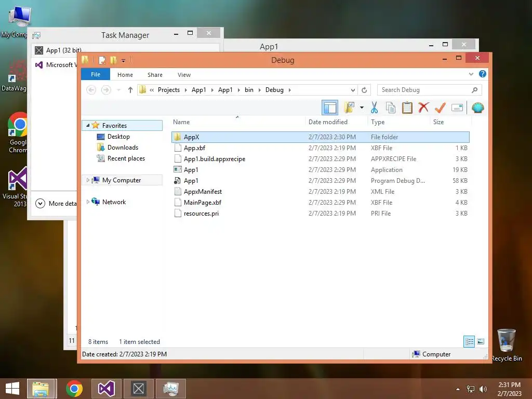
Task: Open Google Chrome from the taskbar
Action: pyautogui.click(x=74, y=389)
